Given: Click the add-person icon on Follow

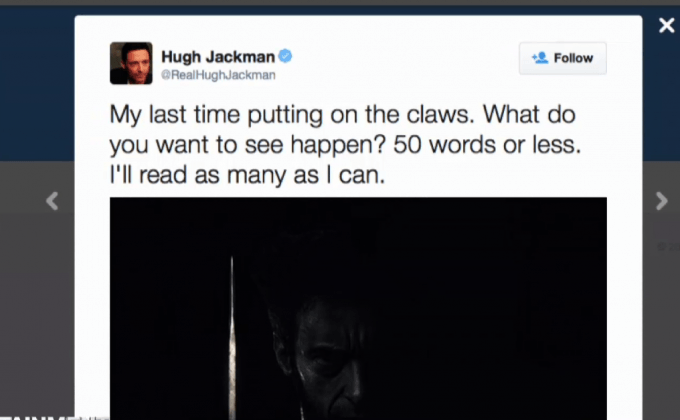Looking at the screenshot, I should pos(540,58).
